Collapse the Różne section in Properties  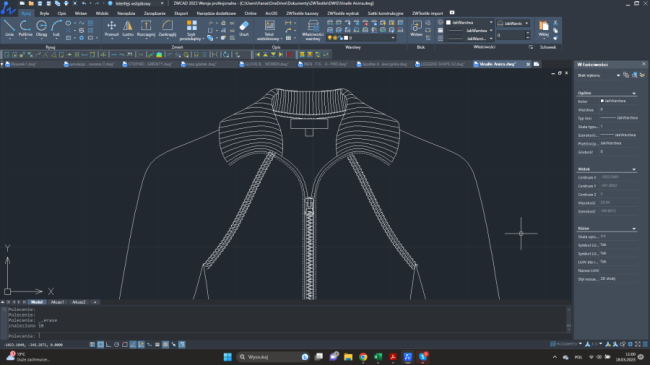click(x=633, y=229)
